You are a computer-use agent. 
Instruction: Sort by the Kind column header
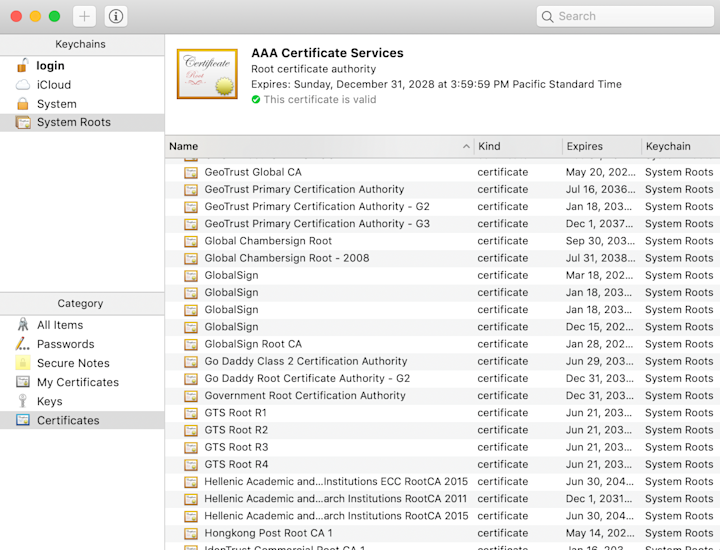(x=518, y=146)
